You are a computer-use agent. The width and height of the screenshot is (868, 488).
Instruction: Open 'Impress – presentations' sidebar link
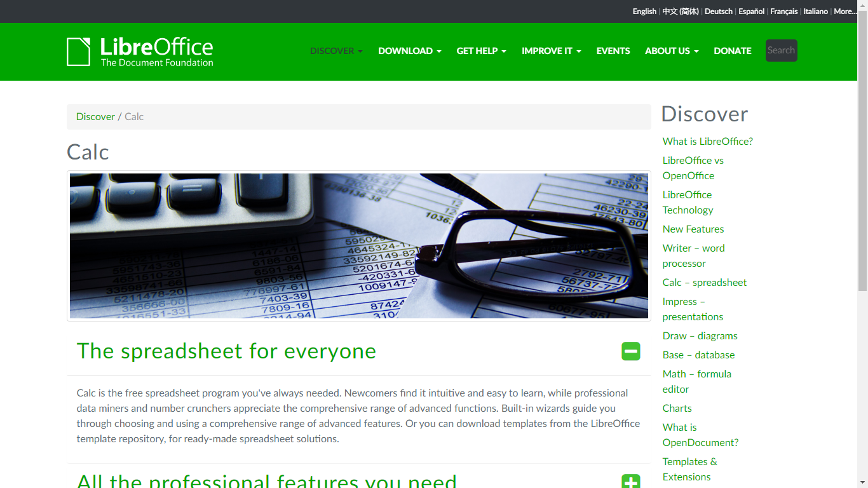click(x=693, y=309)
